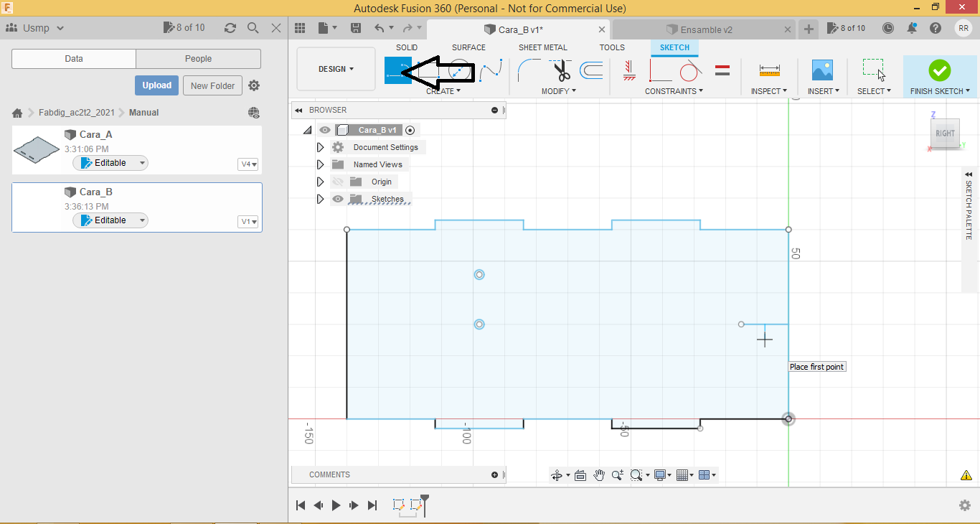
Task: Open the Job Status clock icon
Action: coord(888,28)
